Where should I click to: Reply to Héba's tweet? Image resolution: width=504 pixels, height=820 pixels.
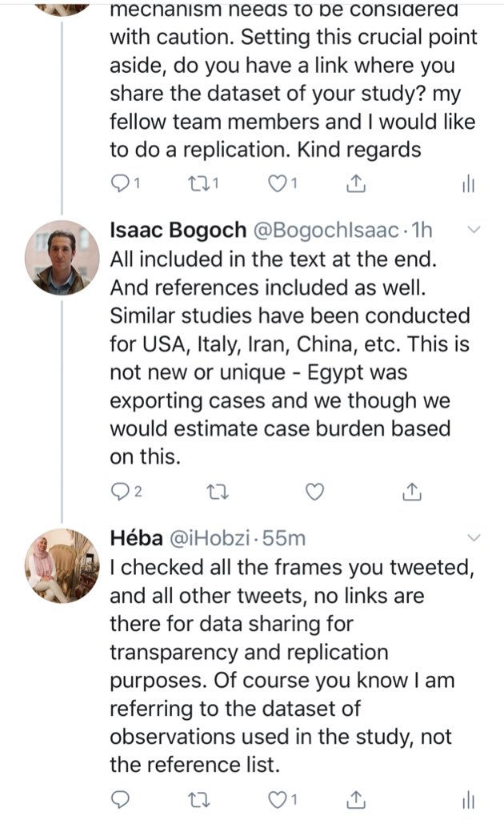click(x=120, y=798)
